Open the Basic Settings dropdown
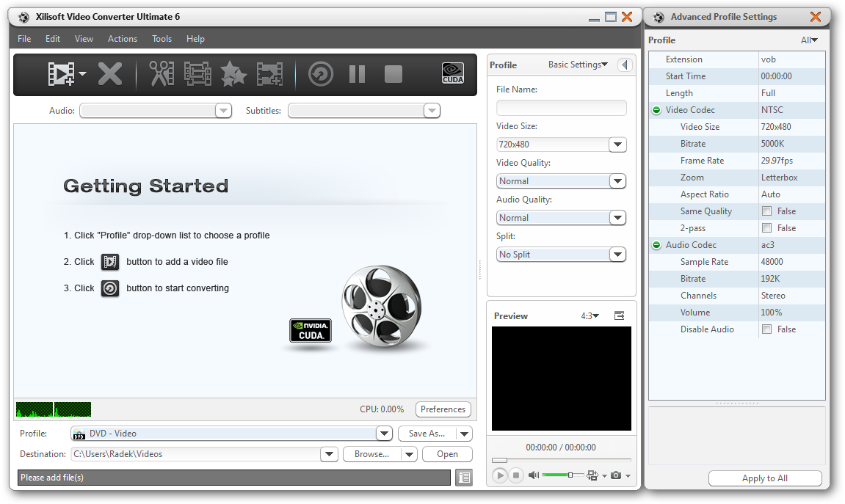The width and height of the screenshot is (845, 504). tap(578, 65)
